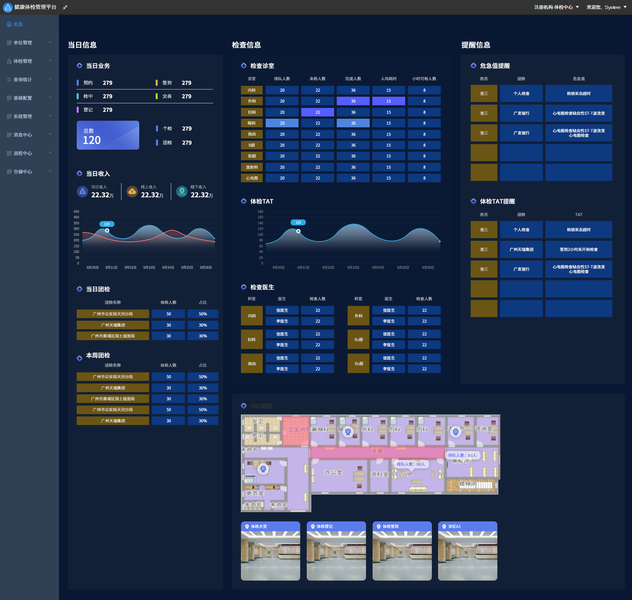Expand the 体检管理 chevron in sidebar
This screenshot has height=600, width=632.
pos(50,61)
